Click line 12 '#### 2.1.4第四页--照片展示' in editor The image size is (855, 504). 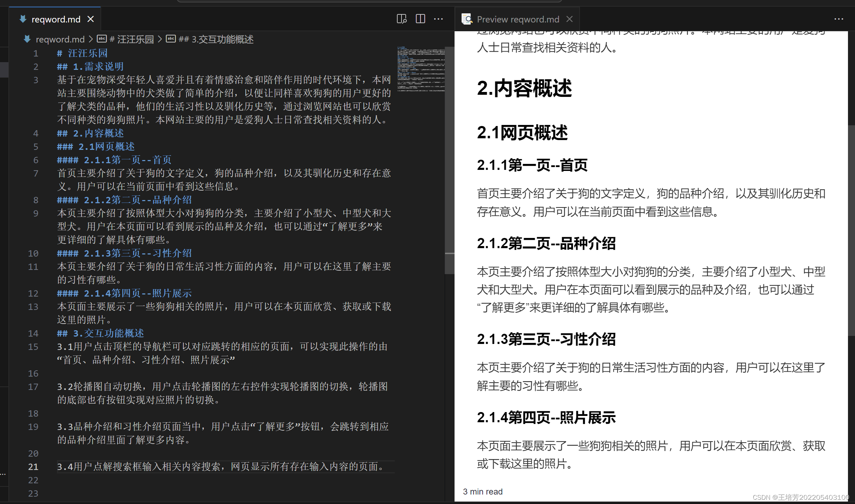click(124, 293)
